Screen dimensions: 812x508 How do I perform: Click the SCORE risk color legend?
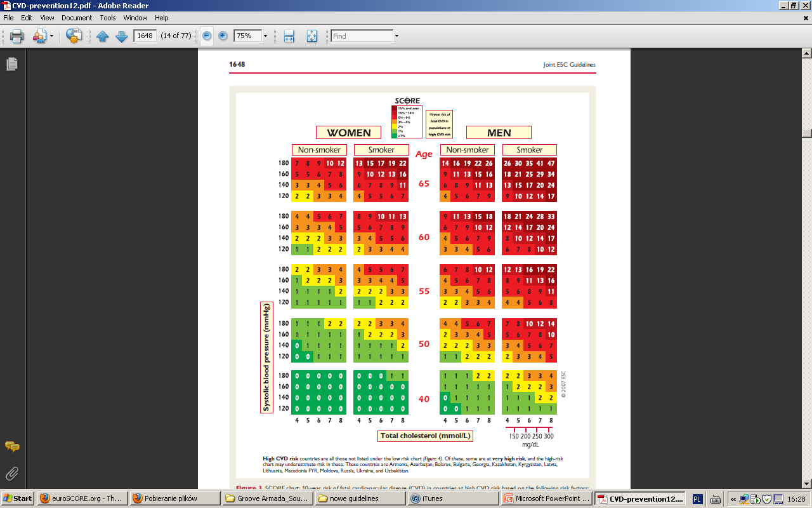pyautogui.click(x=407, y=122)
